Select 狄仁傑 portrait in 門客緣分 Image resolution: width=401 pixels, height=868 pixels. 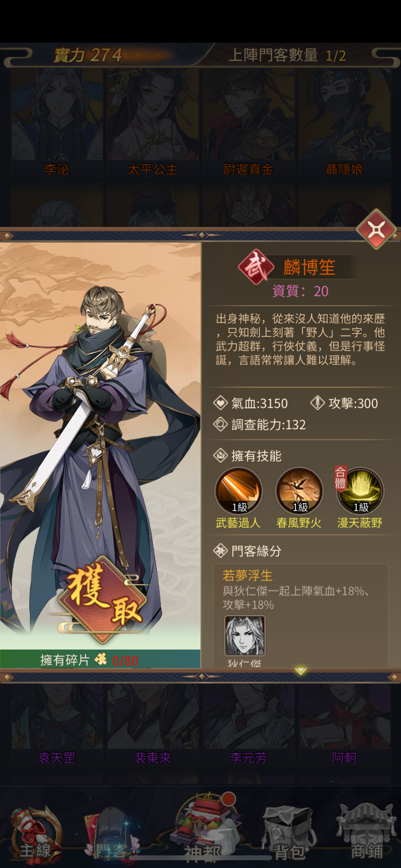pyautogui.click(x=245, y=636)
